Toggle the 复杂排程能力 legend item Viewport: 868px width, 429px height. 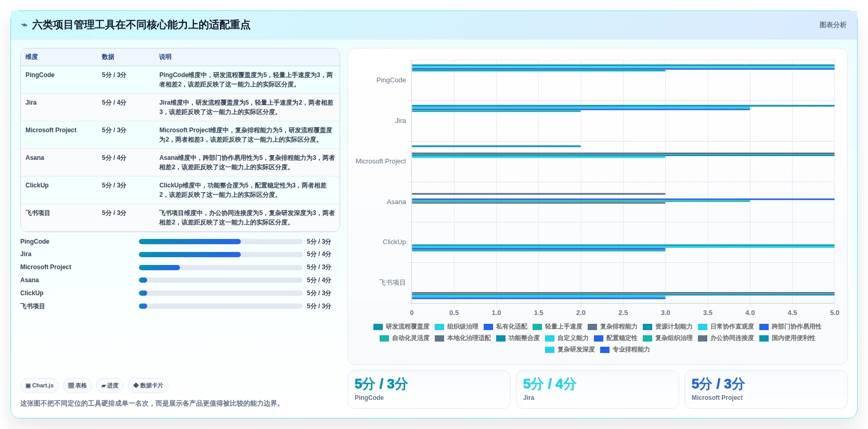tap(613, 327)
